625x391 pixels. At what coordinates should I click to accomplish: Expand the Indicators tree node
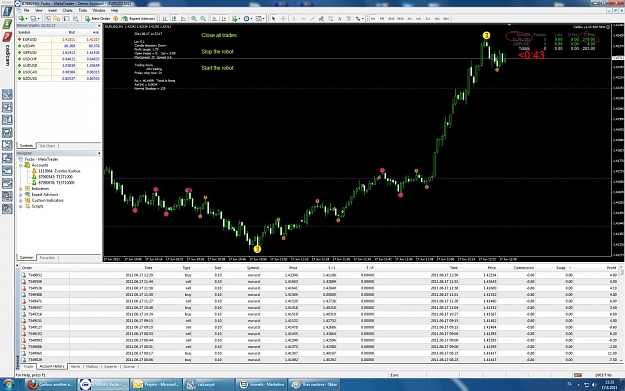point(21,189)
